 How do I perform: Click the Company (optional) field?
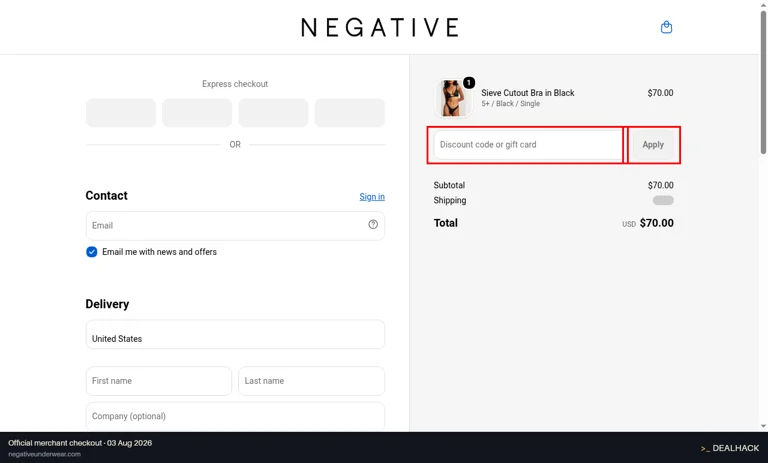coord(235,416)
